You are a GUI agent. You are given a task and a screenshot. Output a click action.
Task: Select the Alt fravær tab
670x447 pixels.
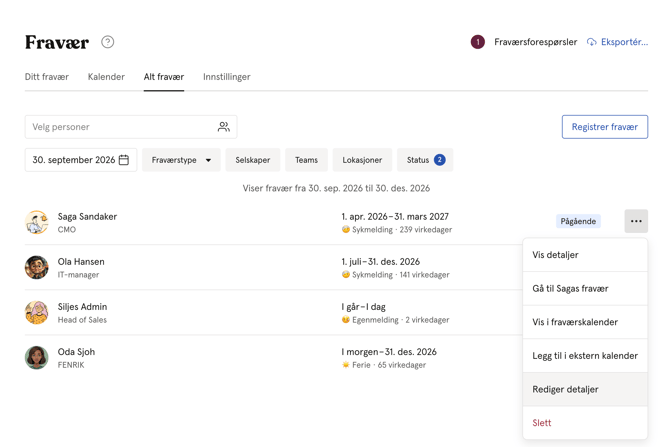coord(164,77)
